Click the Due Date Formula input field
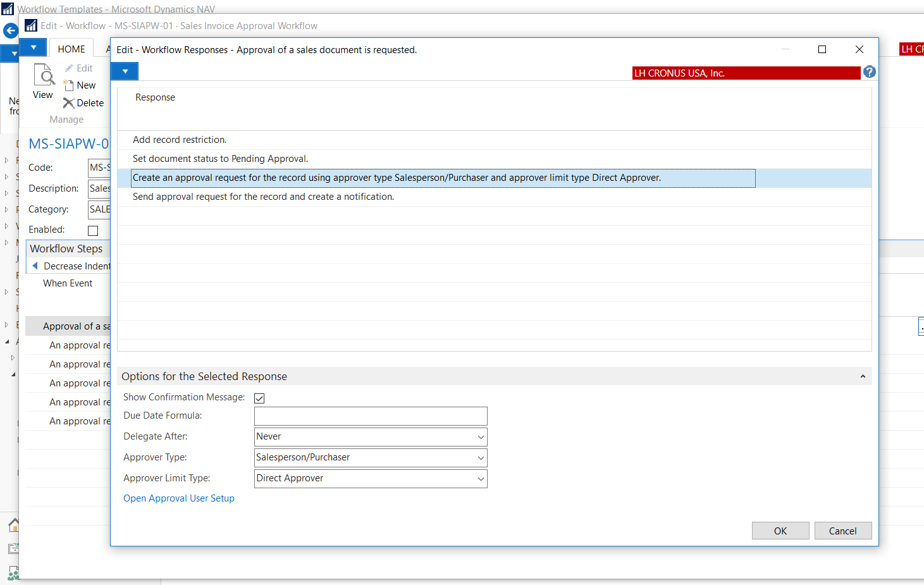 370,416
